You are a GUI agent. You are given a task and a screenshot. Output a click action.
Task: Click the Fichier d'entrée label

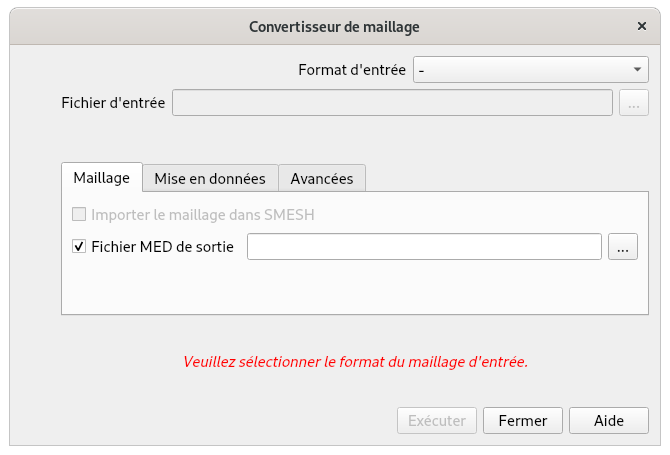[113, 102]
